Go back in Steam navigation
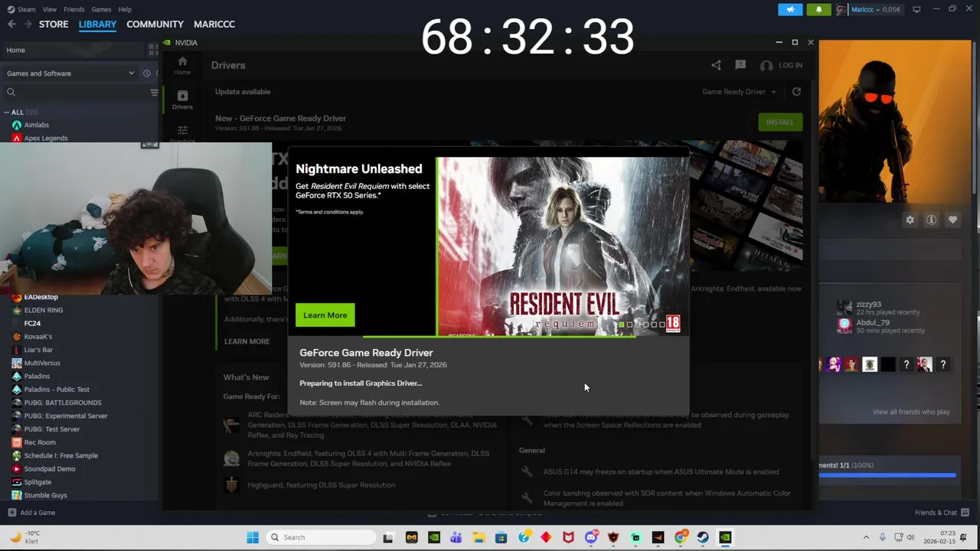980x551 pixels. [11, 24]
